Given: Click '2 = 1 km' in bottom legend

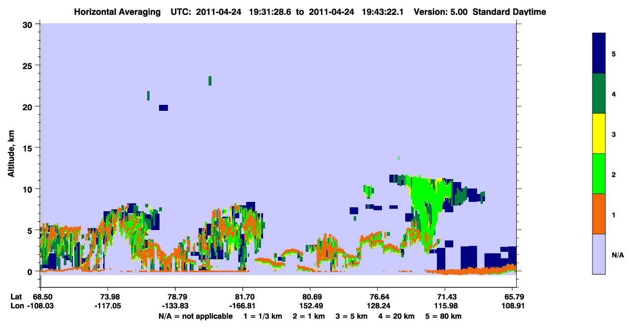Looking at the screenshot, I should click(309, 316).
